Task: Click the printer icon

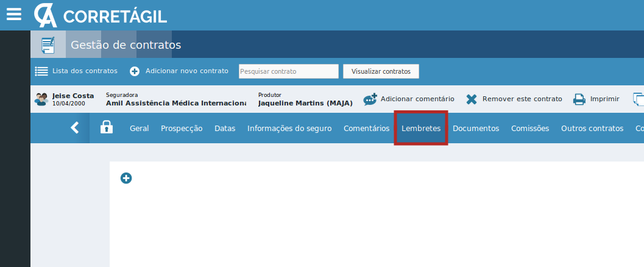Action: click(579, 99)
